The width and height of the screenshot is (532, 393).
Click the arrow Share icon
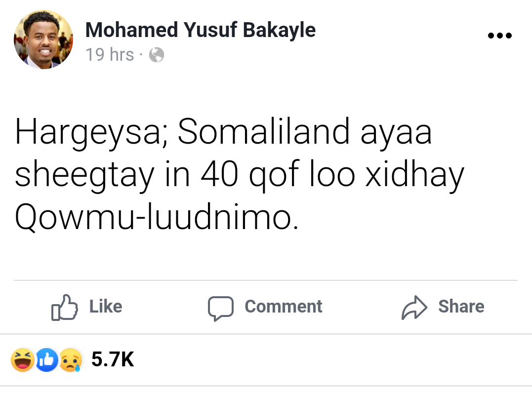[413, 307]
